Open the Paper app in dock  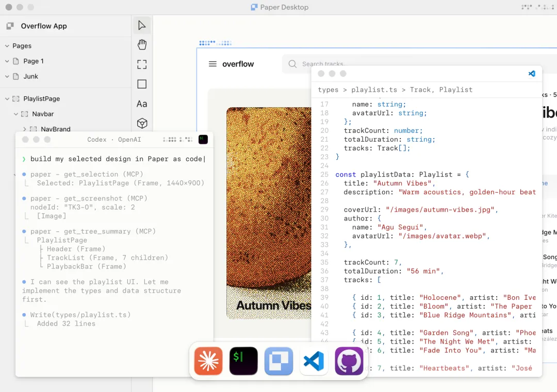coord(278,361)
